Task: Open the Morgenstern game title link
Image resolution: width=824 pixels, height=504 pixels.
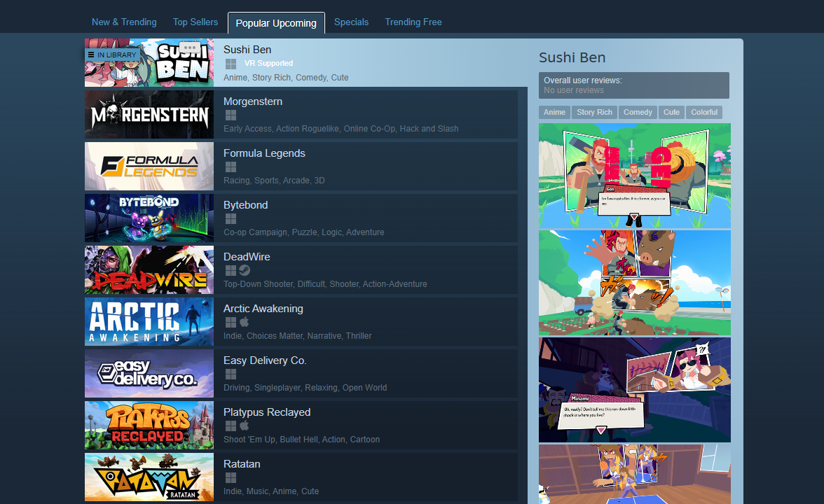Action: click(x=252, y=101)
